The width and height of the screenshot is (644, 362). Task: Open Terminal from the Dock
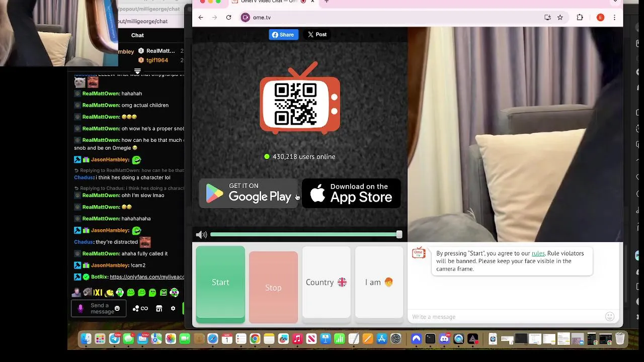431,339
